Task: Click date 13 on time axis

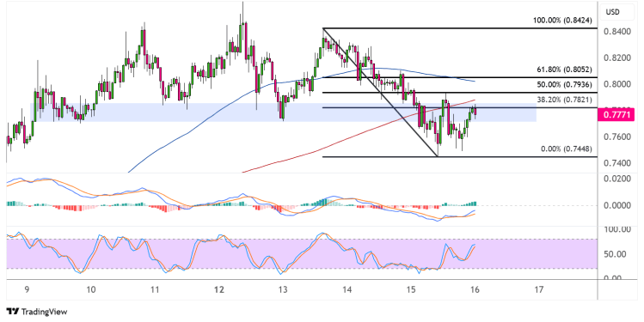Action: pyautogui.click(x=283, y=290)
